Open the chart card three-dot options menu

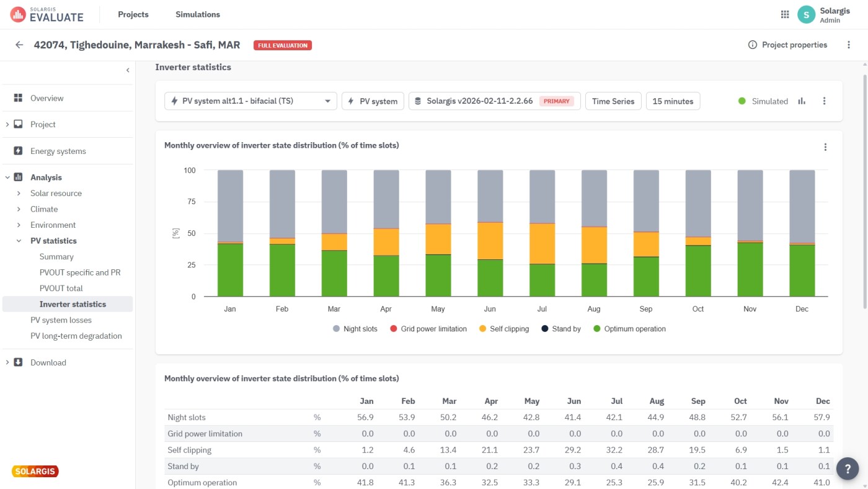point(825,147)
